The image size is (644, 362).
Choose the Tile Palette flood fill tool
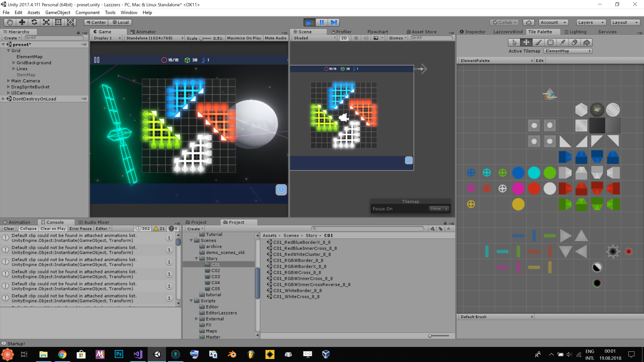pos(586,42)
